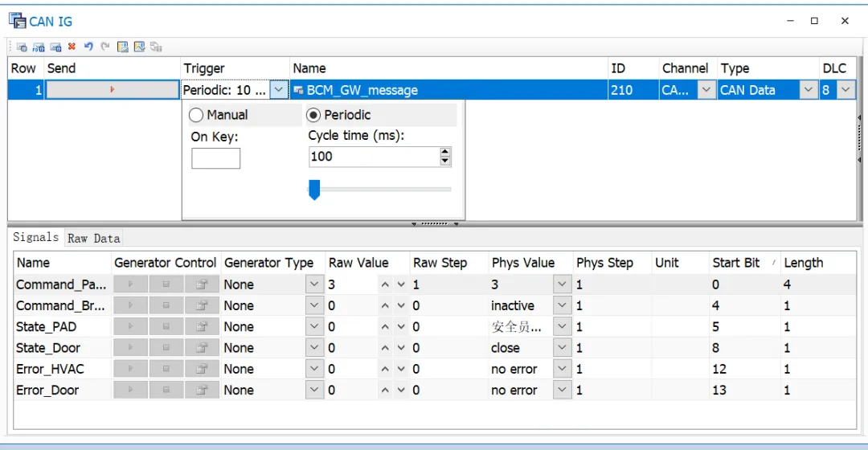Image resolution: width=868 pixels, height=450 pixels.
Task: Switch to the Raw Data tab
Action: [93, 238]
